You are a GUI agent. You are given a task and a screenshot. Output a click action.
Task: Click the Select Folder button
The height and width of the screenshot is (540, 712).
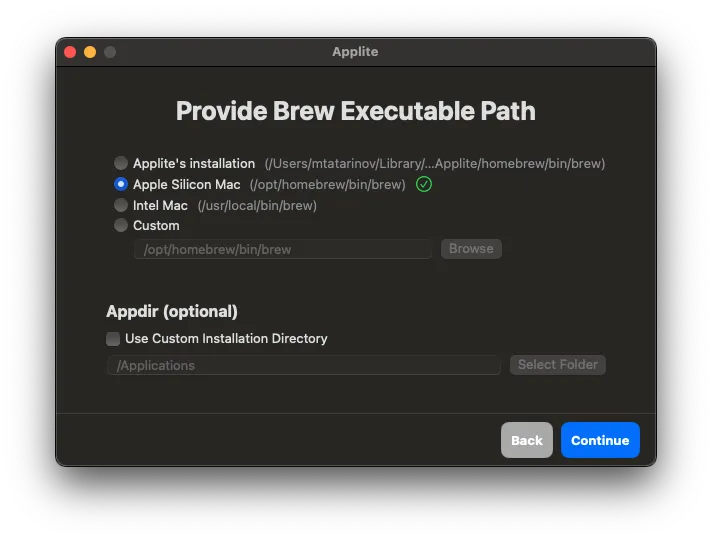[558, 365]
